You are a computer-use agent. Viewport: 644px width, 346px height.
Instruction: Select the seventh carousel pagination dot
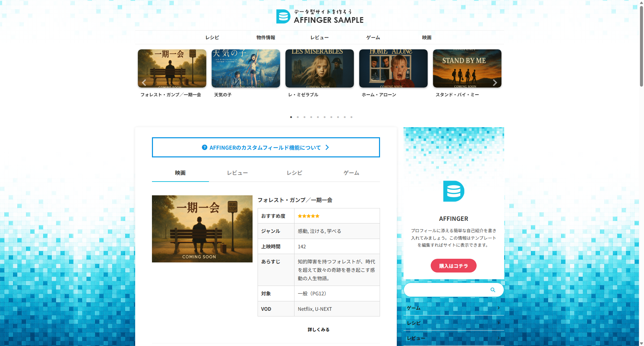[x=331, y=117]
